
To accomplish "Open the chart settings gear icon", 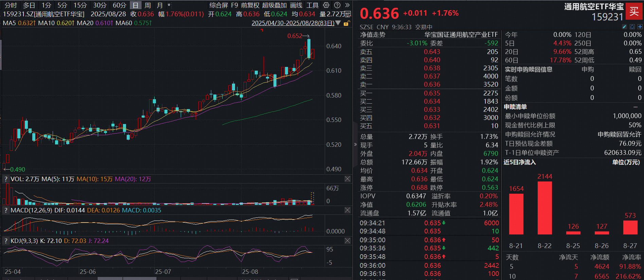I will 326,5.
